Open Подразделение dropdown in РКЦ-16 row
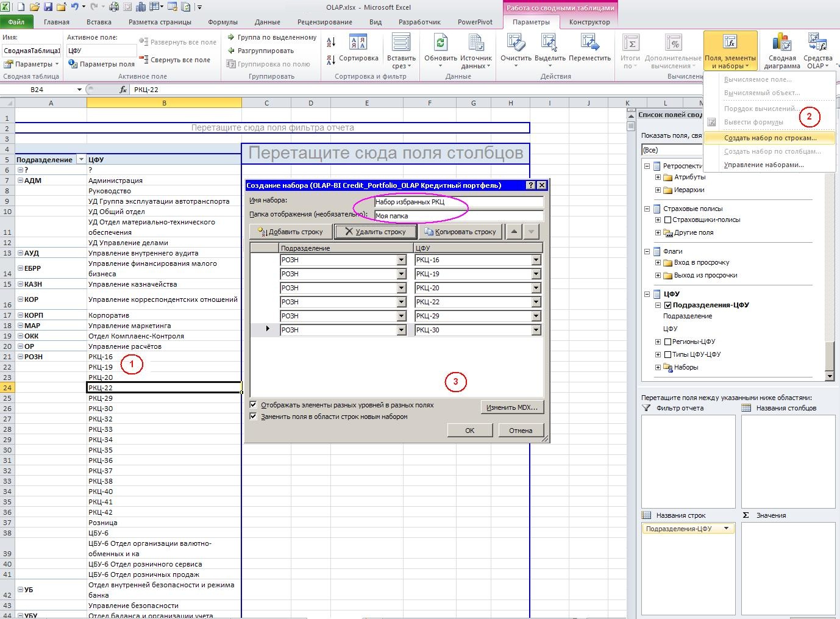 coord(401,260)
